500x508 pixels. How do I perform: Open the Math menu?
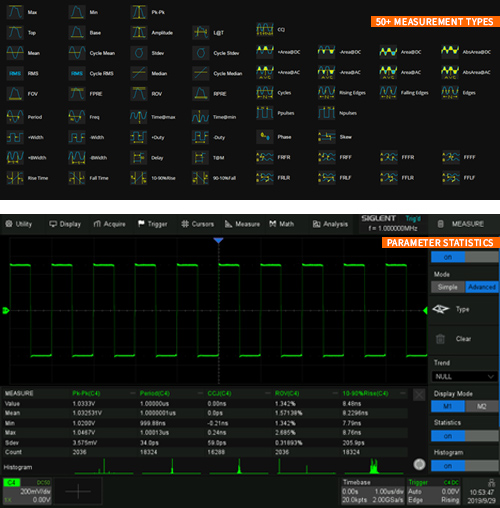282,224
